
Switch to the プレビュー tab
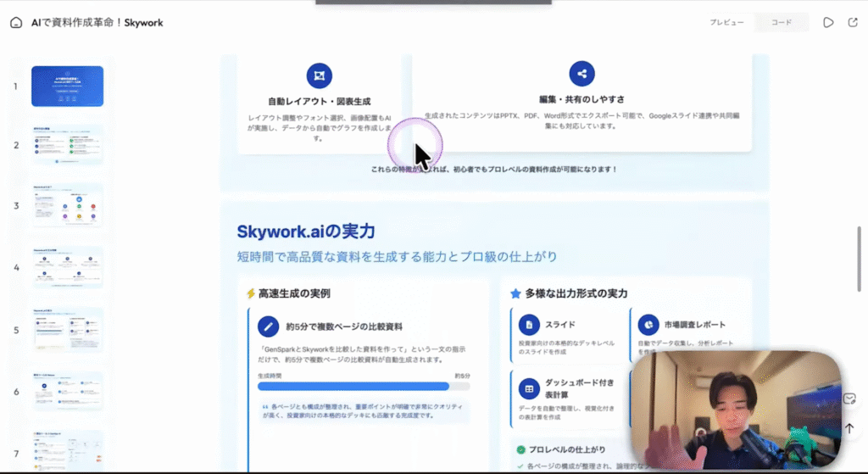(726, 23)
